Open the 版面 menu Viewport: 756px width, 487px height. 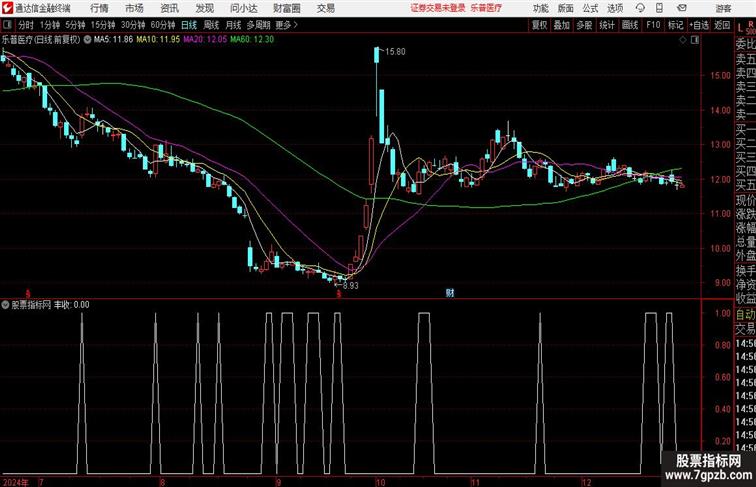point(566,8)
